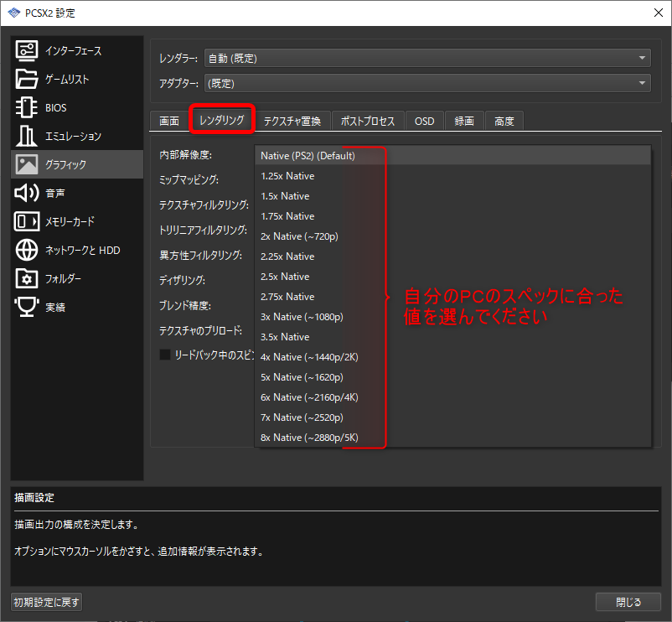Screen dimensions: 672x622
Task: Click the 内部解像度 label
Action: [185, 155]
